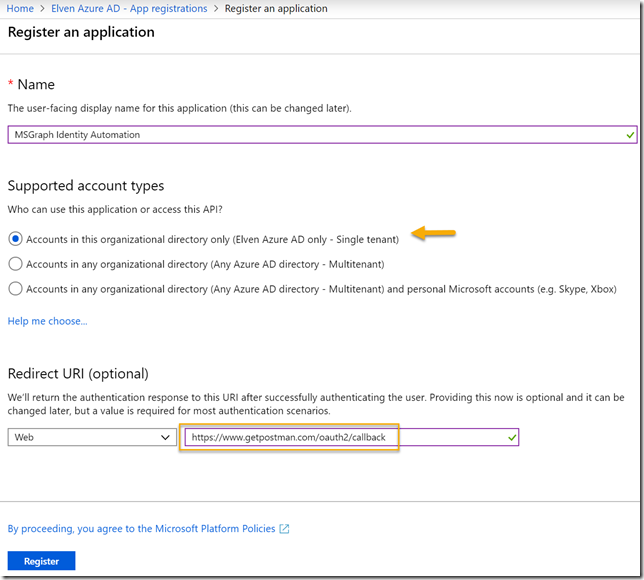Select single tenant account type radio
Screen dimensions: 644x580
15,239
